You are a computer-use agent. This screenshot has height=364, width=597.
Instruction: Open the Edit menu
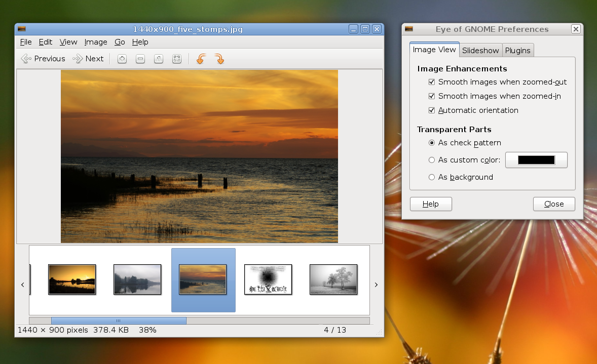pos(45,42)
